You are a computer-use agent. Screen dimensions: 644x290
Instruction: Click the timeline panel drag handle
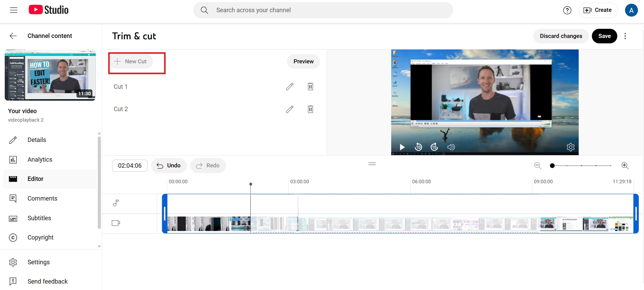pyautogui.click(x=372, y=164)
